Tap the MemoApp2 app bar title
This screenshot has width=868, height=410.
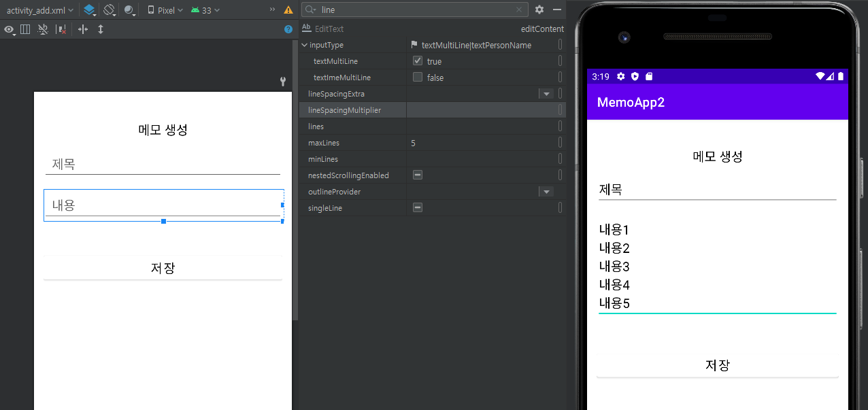[x=631, y=102]
